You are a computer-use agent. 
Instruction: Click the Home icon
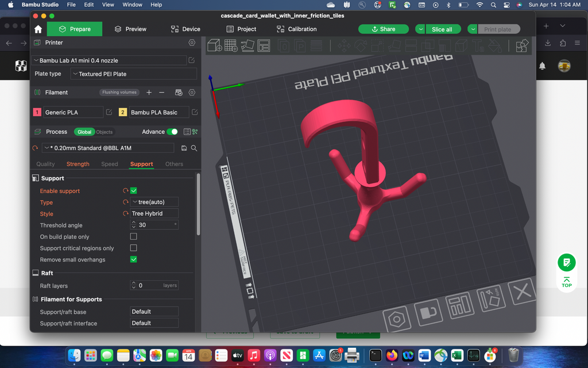tap(38, 29)
